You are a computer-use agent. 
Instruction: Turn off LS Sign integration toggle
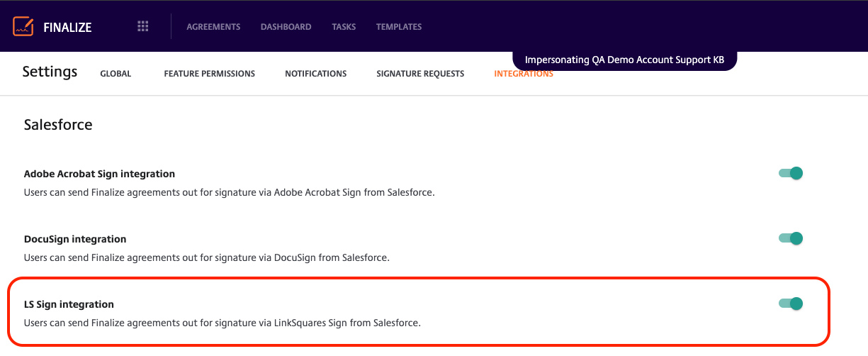[791, 304]
